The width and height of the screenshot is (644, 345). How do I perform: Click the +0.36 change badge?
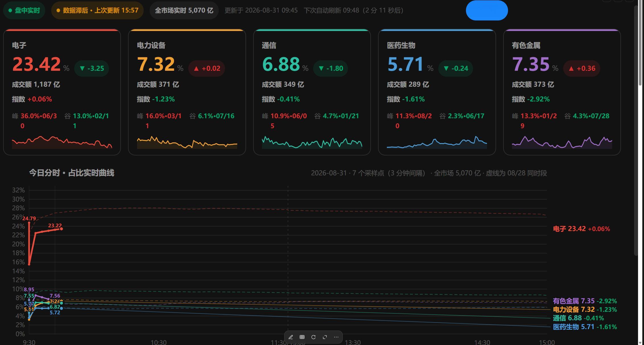[x=582, y=68]
